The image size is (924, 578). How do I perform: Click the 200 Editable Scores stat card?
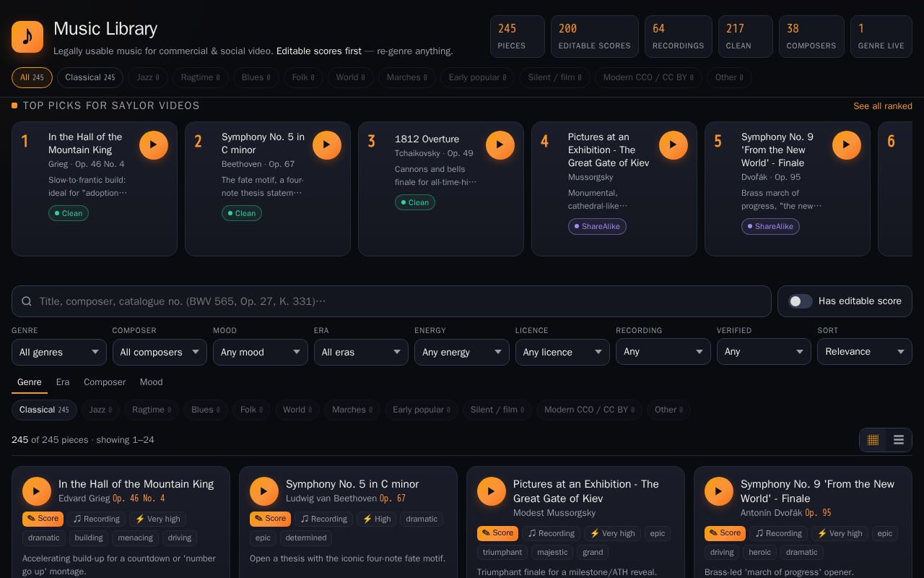tap(595, 36)
